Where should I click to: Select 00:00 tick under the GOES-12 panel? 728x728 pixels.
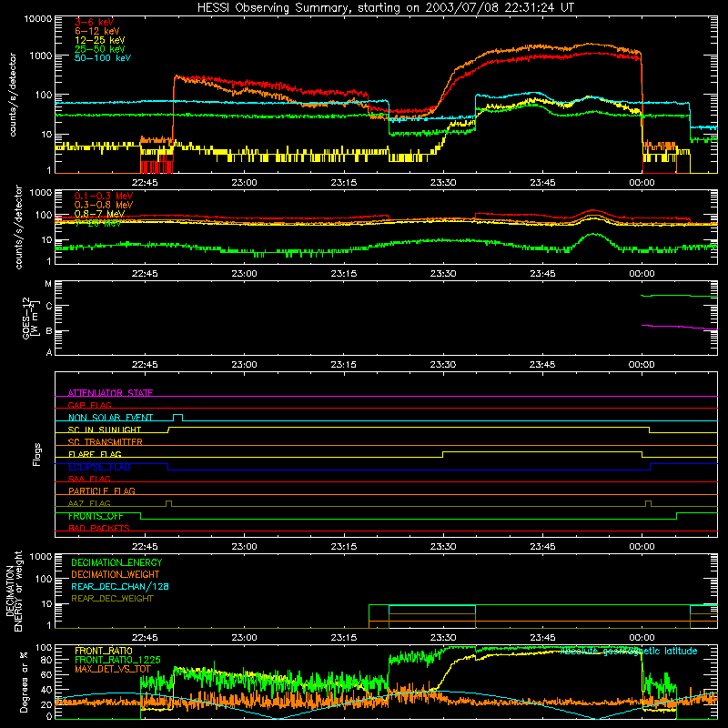(642, 365)
